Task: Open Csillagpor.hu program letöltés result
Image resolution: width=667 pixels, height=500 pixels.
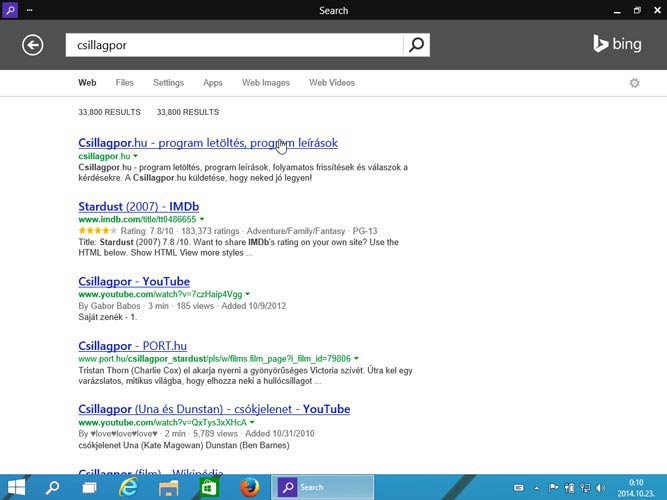Action: click(x=208, y=143)
